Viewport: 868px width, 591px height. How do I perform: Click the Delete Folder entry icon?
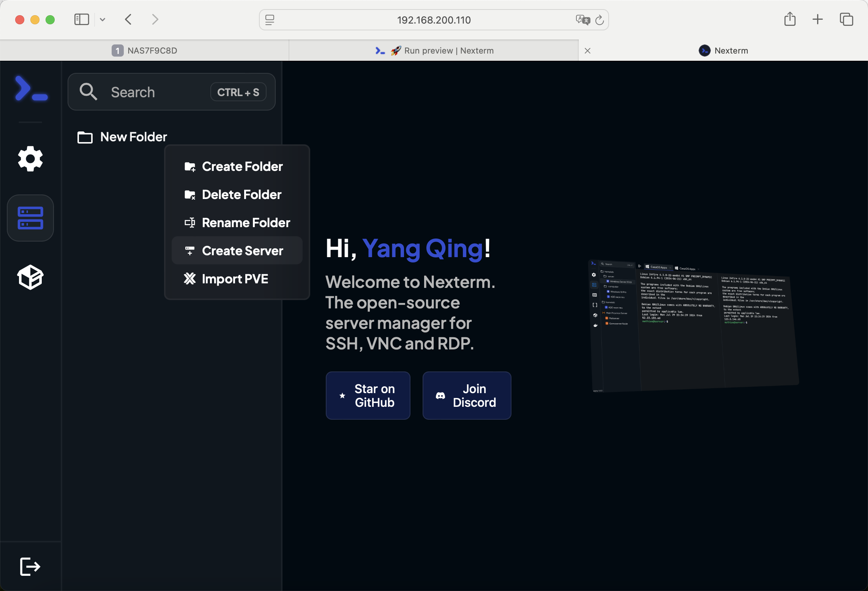[190, 194]
